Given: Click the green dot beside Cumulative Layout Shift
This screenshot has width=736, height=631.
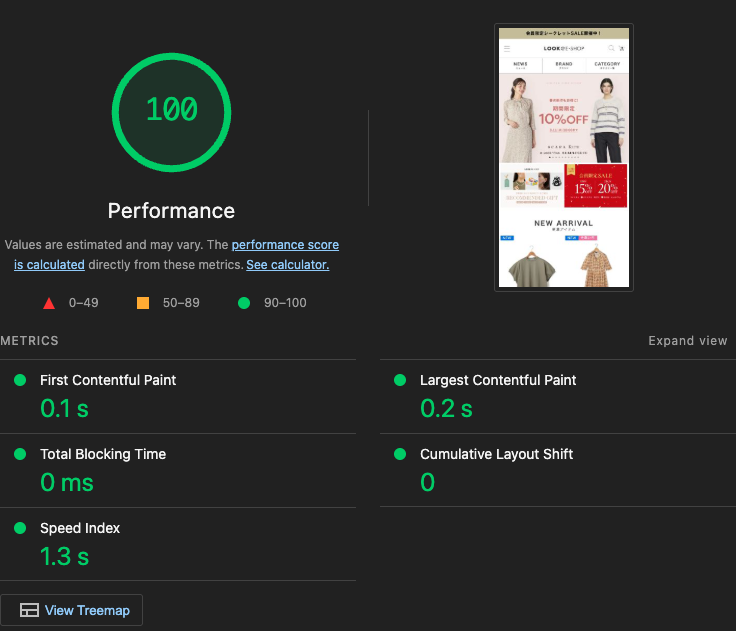Looking at the screenshot, I should tap(400, 454).
